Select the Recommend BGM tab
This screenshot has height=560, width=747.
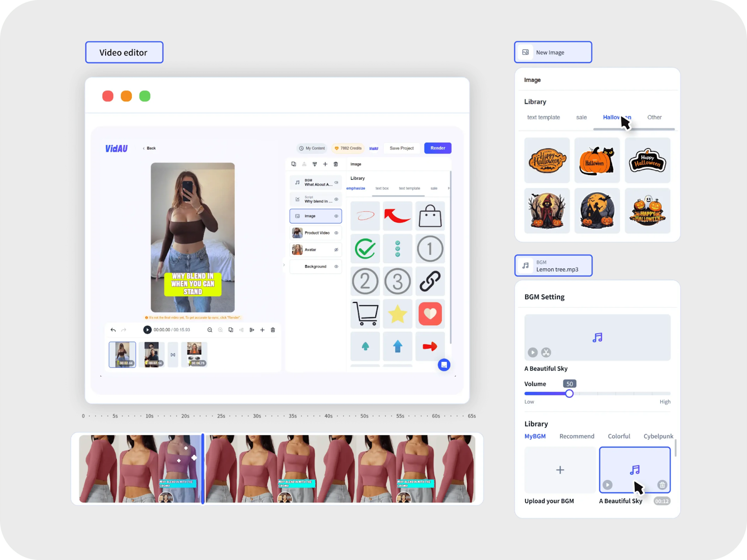pyautogui.click(x=577, y=436)
